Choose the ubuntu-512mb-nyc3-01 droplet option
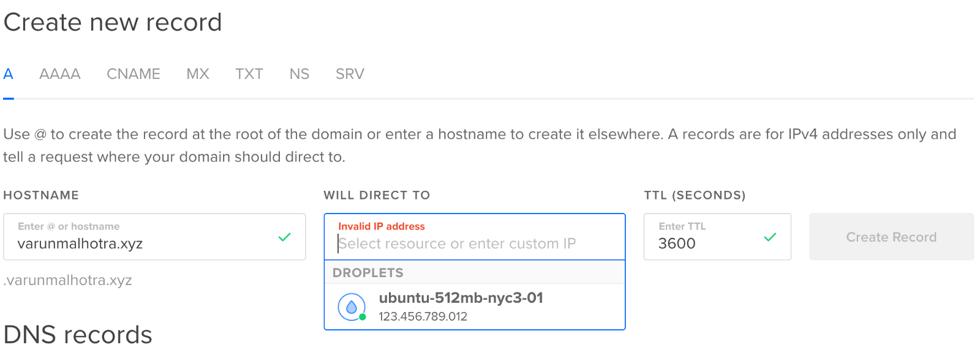This screenshot has width=980, height=350. pyautogui.click(x=461, y=298)
